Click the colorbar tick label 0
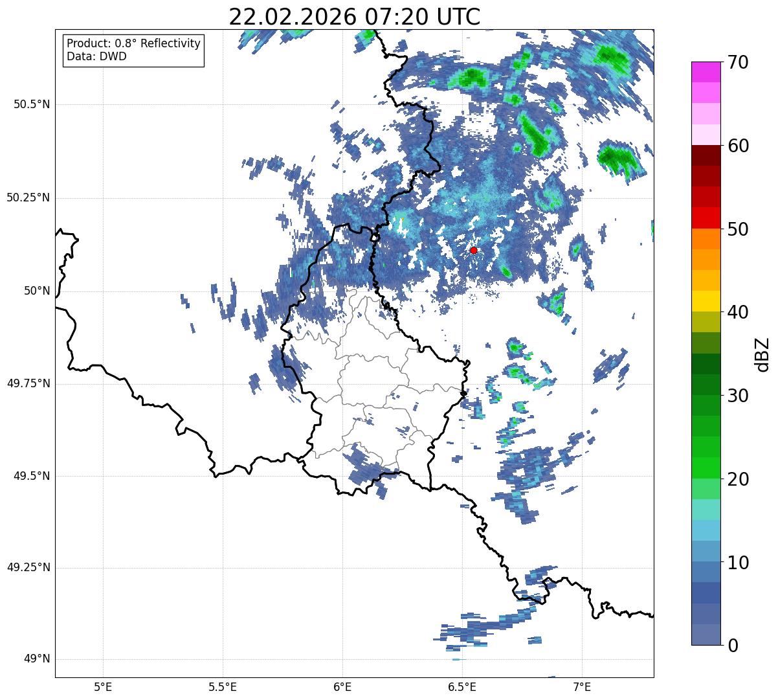The width and height of the screenshot is (778, 700). [x=733, y=646]
